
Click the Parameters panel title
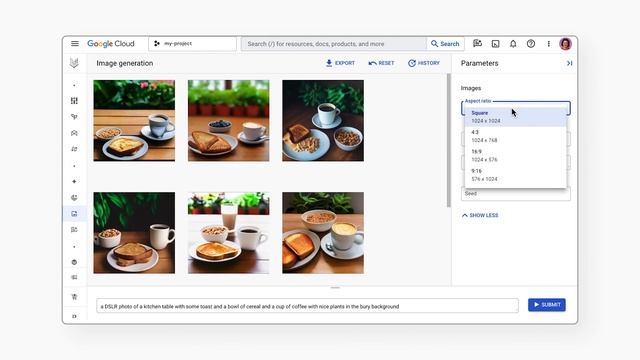click(479, 63)
